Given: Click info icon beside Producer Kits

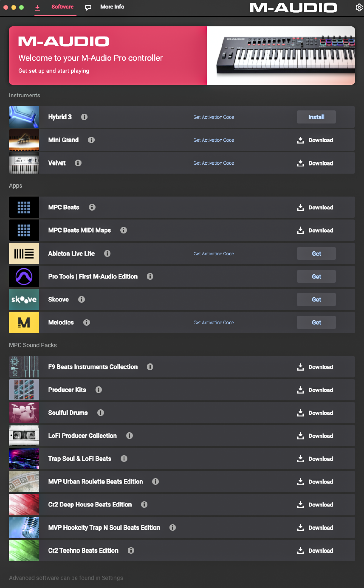Looking at the screenshot, I should [99, 390].
